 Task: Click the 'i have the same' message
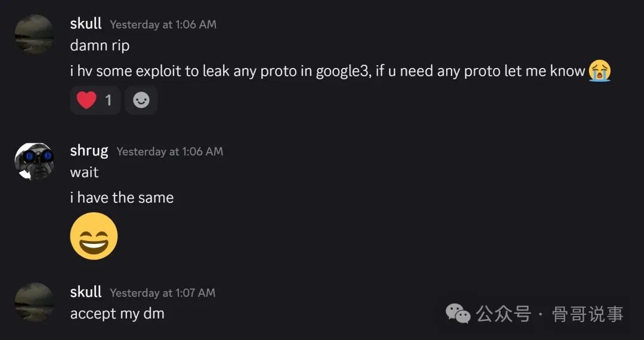(122, 197)
